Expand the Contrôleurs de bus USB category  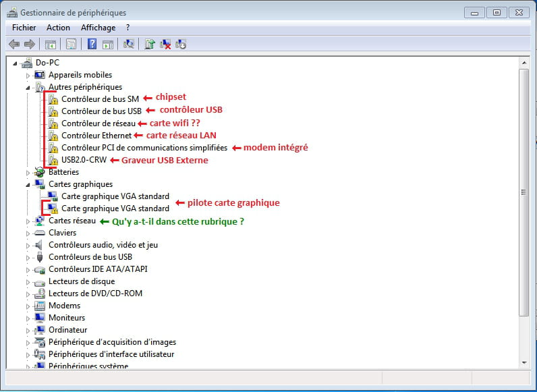[28, 257]
